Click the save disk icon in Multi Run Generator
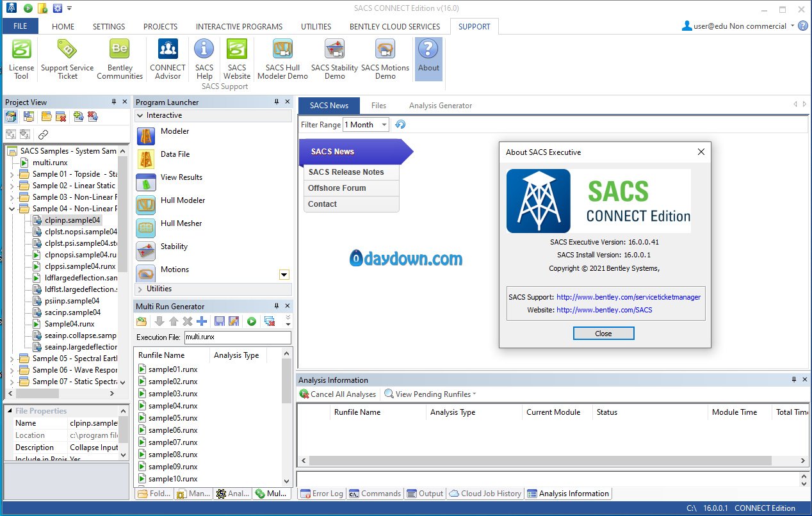 (220, 321)
